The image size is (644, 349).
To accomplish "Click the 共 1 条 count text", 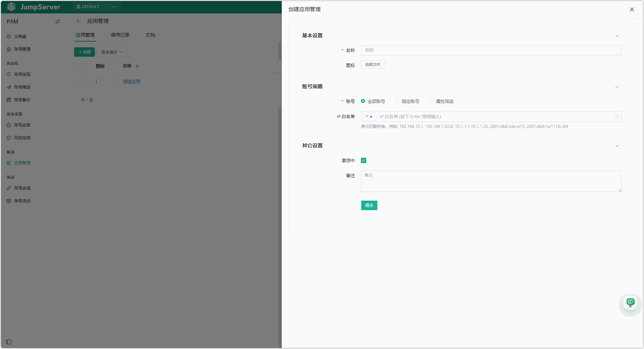I will click(87, 100).
